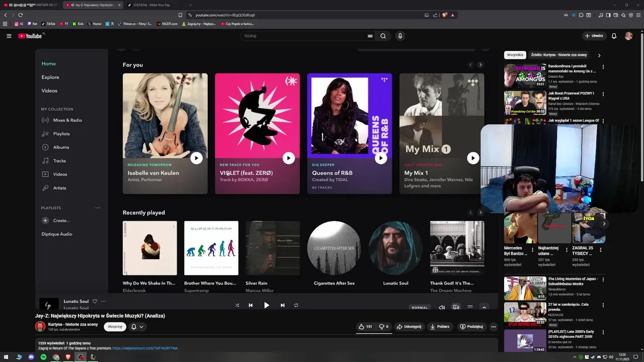Mute TIDAL with the volume speaker icon
The width and height of the screenshot is (644, 362).
[x=442, y=307]
